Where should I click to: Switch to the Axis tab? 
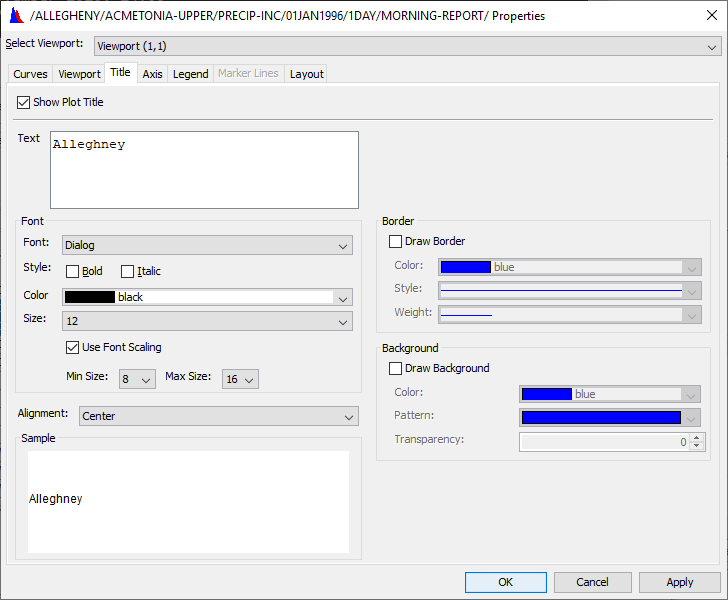click(x=152, y=74)
